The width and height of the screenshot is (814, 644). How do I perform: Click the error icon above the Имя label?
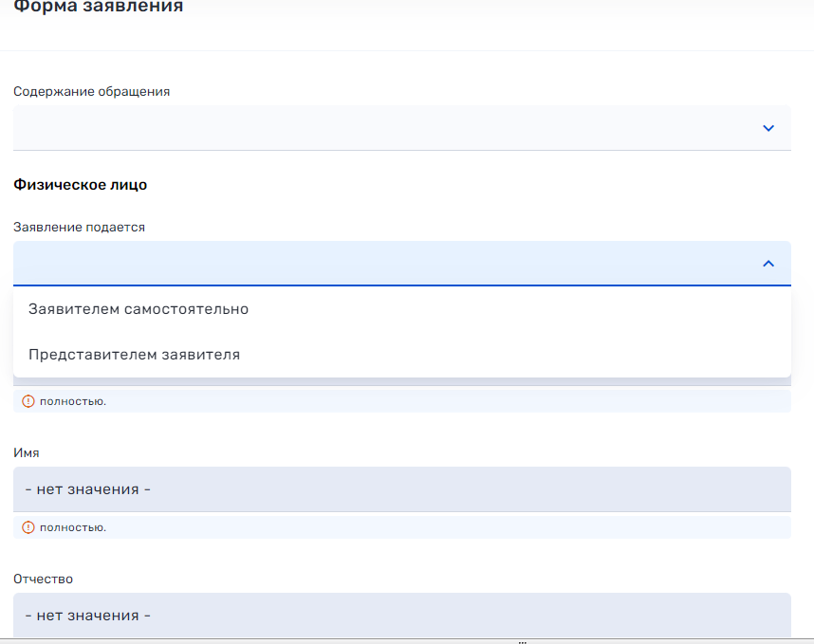(x=28, y=401)
